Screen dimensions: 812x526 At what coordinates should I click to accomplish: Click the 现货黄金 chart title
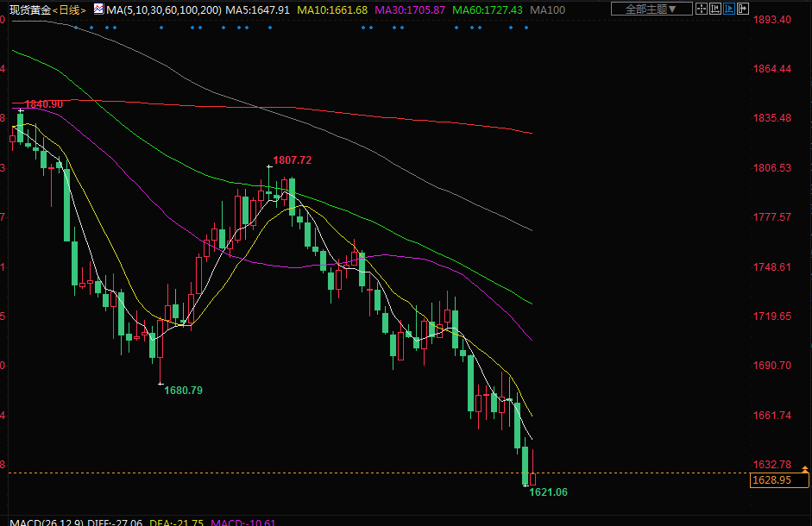pyautogui.click(x=25, y=9)
